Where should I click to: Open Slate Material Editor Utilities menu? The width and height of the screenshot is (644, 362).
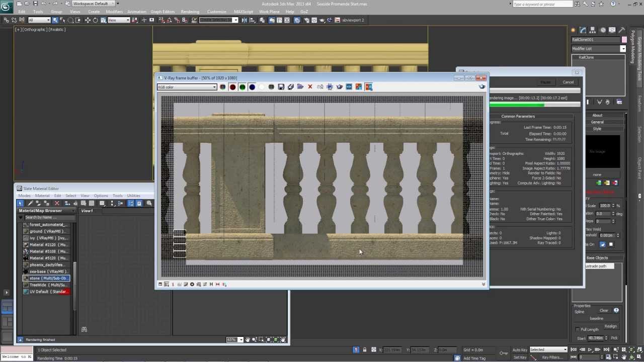point(133,196)
